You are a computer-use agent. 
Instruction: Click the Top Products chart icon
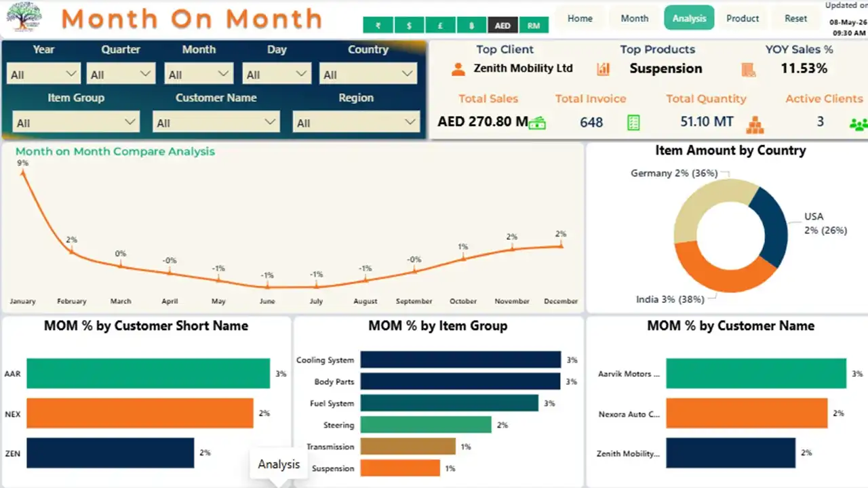pos(604,68)
